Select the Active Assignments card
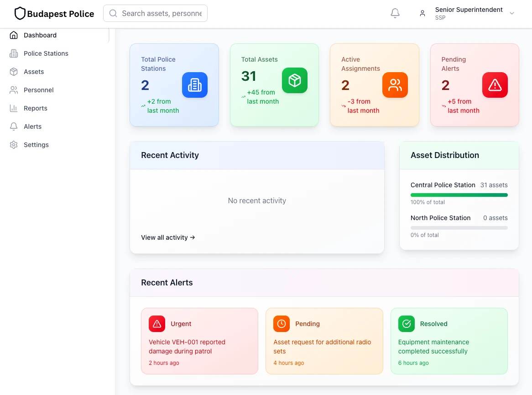This screenshot has height=395, width=532. coord(375,85)
